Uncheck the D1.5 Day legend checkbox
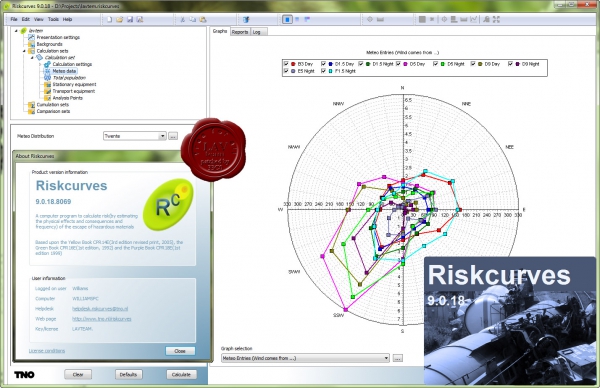 pos(323,64)
